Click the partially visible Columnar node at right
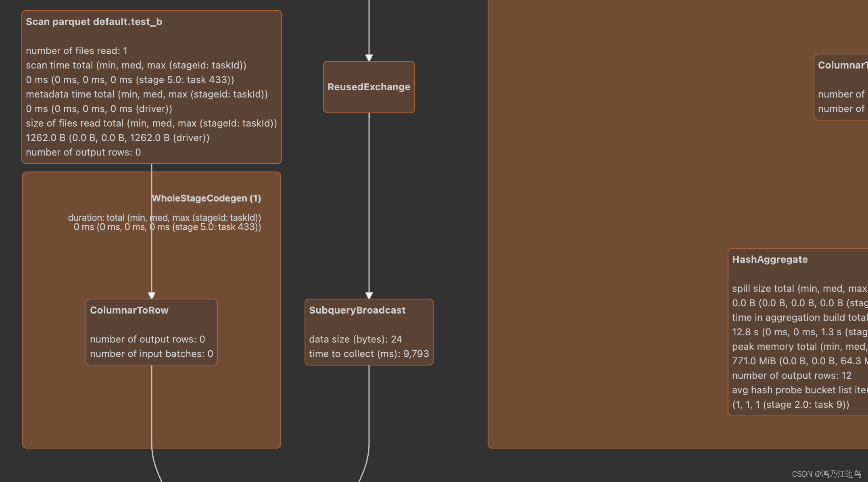The width and height of the screenshot is (868, 482). pyautogui.click(x=842, y=87)
